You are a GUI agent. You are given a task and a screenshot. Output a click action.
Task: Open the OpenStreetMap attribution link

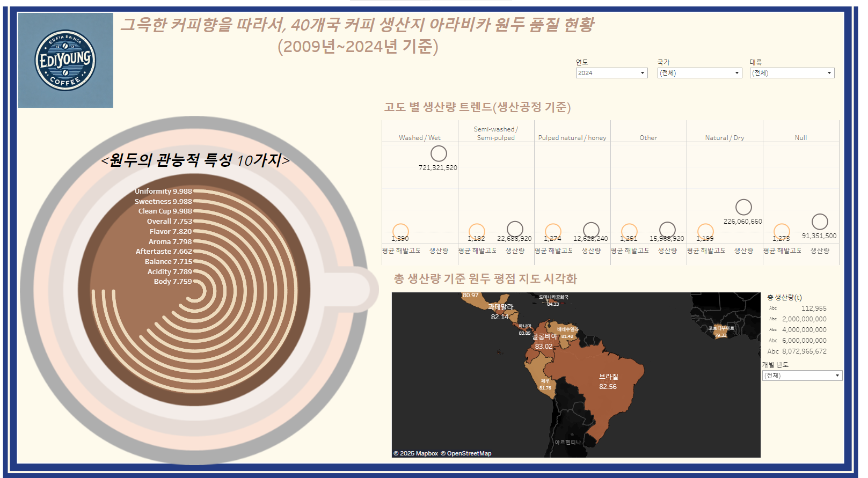(x=466, y=453)
